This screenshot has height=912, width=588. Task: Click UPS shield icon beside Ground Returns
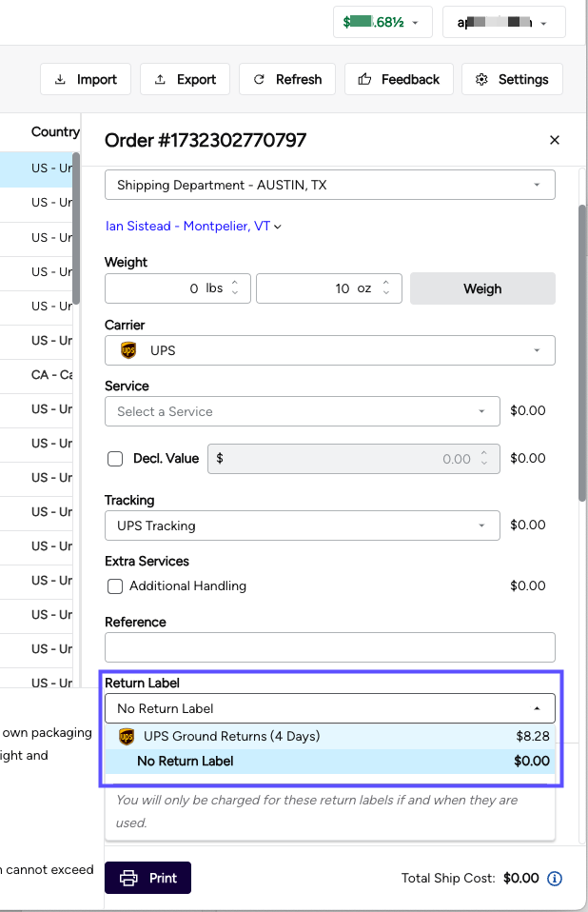tap(127, 736)
